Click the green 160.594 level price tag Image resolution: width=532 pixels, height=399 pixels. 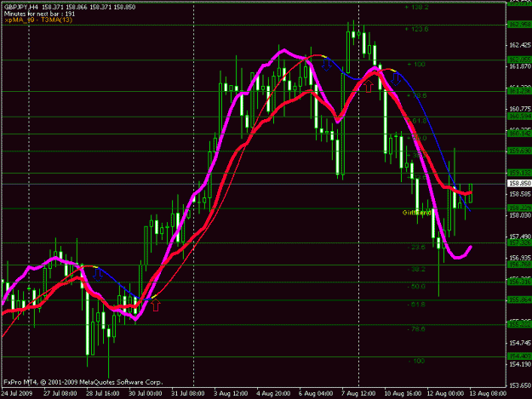click(519, 117)
